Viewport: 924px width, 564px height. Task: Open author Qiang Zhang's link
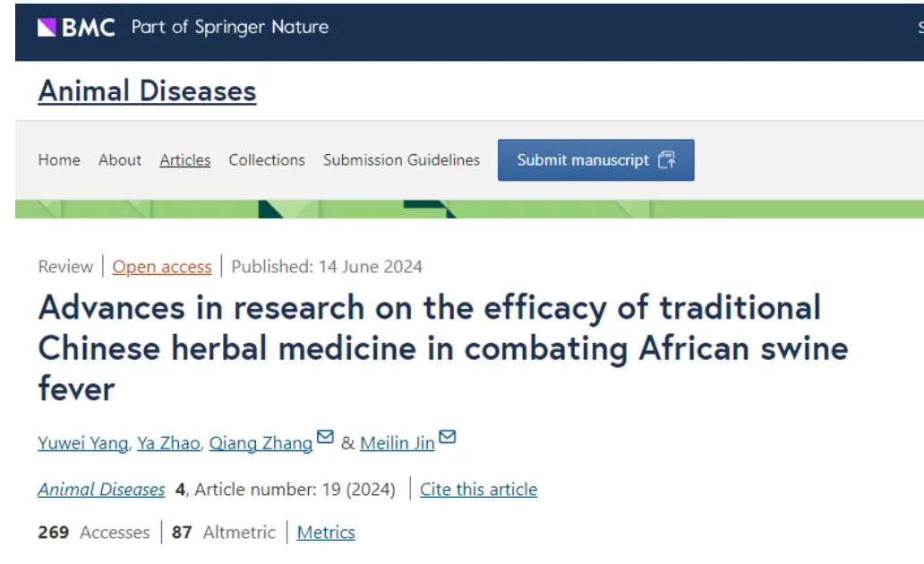coord(261,442)
